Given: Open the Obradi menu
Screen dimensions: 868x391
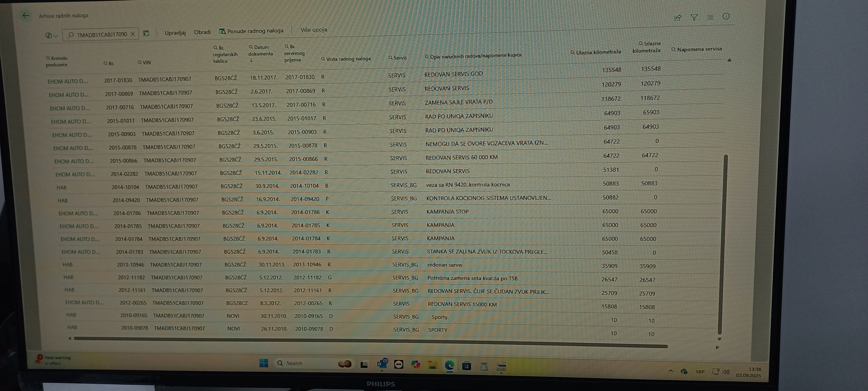Looking at the screenshot, I should (202, 32).
